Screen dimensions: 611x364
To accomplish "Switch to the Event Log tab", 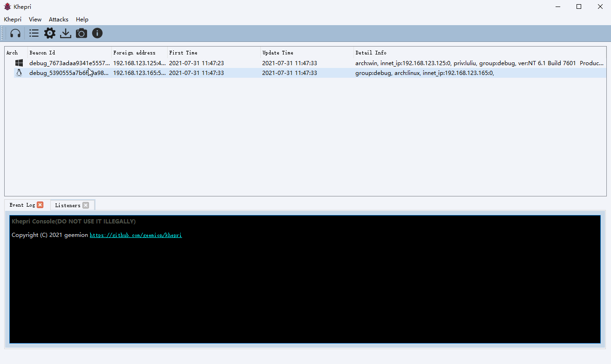I will point(22,205).
